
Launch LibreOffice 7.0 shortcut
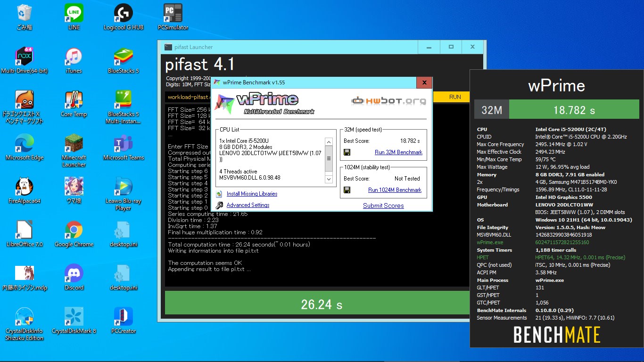[24, 234]
